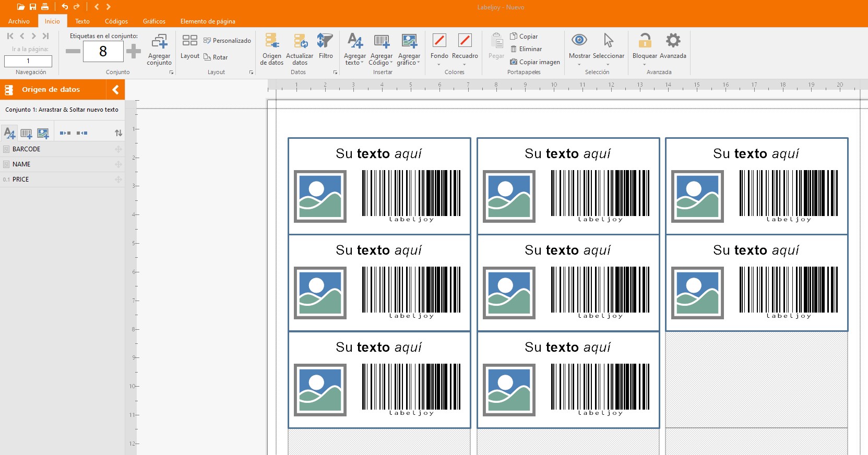Click Copiar imagen button
Screen dimensions: 868x455
coord(535,62)
